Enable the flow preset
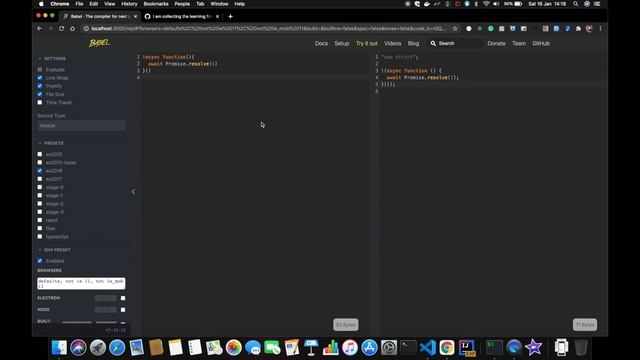640x360 pixels. (40, 228)
